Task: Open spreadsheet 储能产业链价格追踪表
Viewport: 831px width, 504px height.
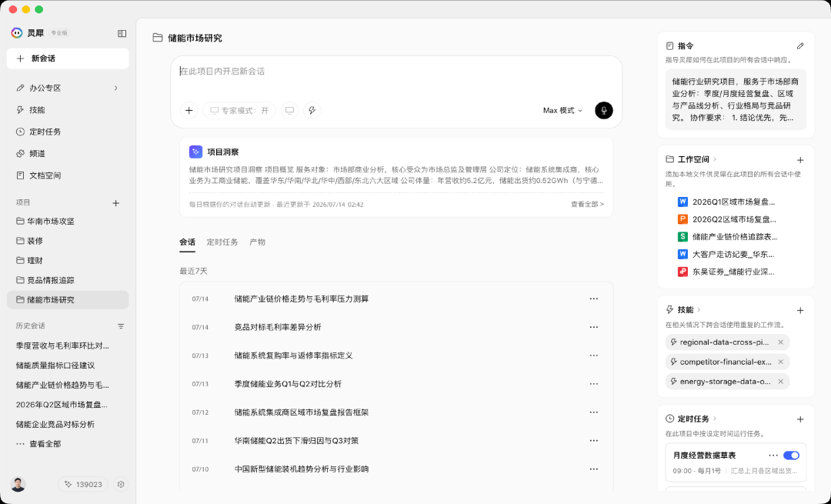Action: pyautogui.click(x=728, y=237)
